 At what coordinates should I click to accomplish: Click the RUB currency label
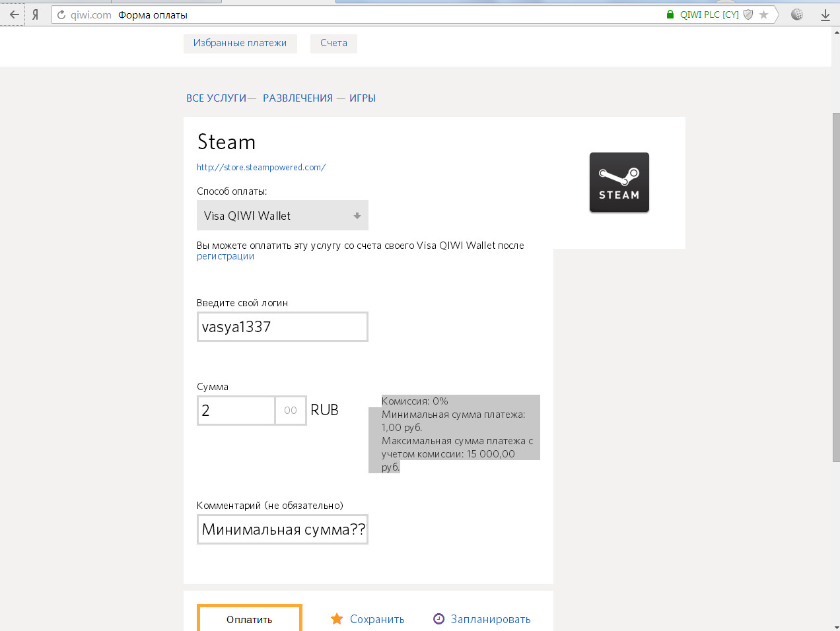pos(324,410)
